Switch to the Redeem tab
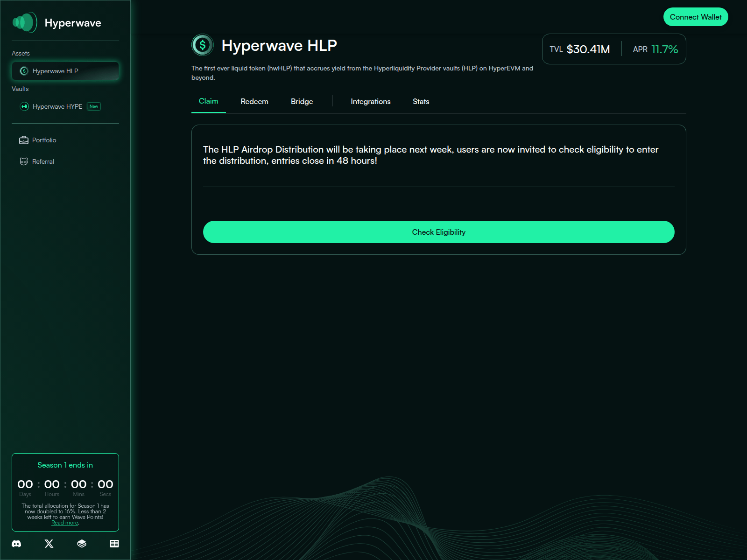Viewport: 747px width, 560px height. [x=254, y=101]
